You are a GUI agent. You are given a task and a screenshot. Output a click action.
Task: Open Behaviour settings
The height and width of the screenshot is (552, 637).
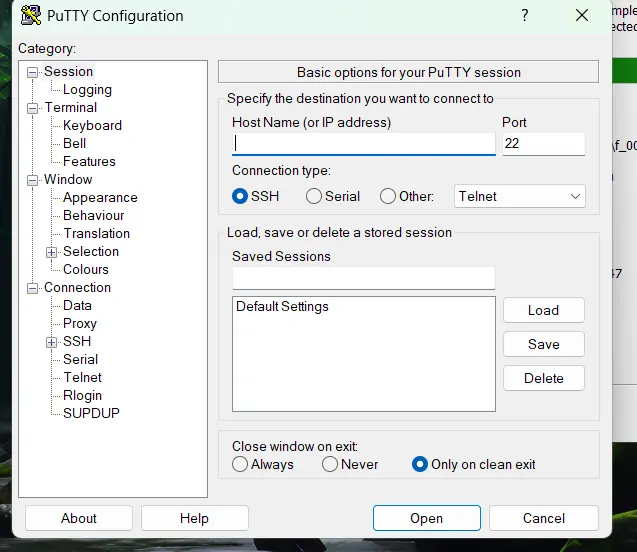pyautogui.click(x=93, y=215)
